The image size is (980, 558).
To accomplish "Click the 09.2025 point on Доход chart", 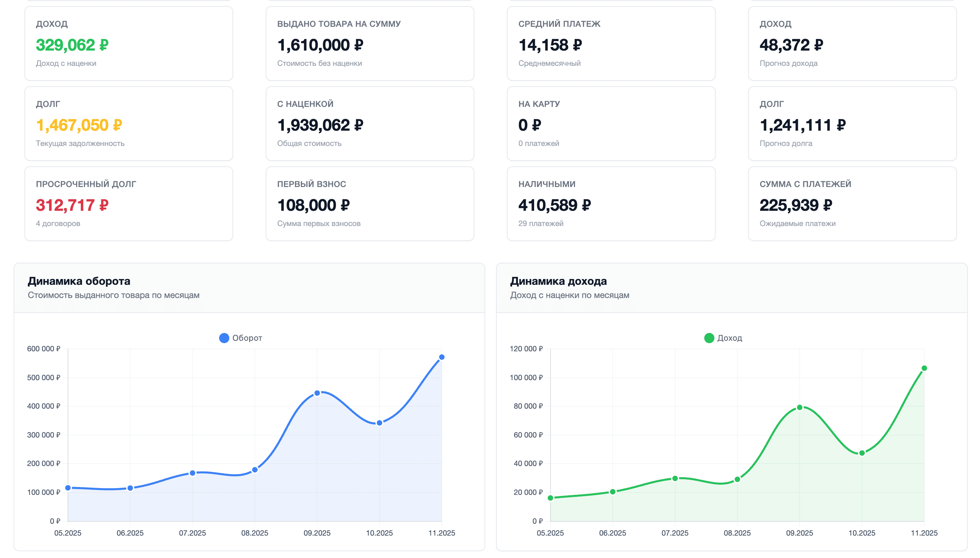I will 799,407.
